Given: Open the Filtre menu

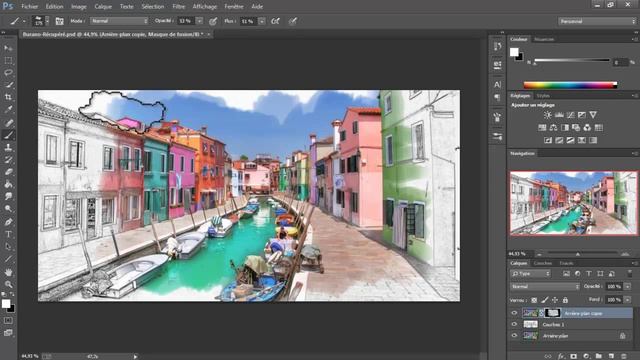Looking at the screenshot, I should click(178, 7).
